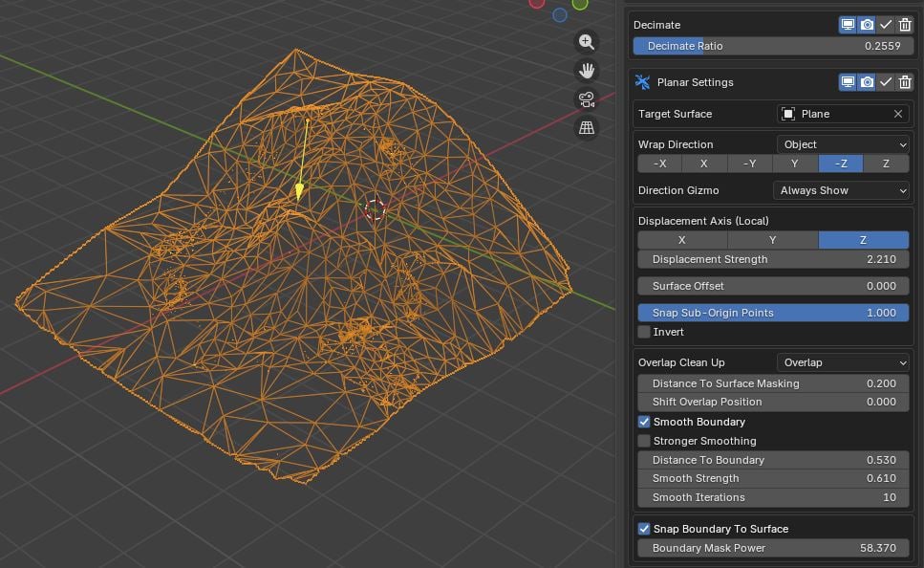Toggle render camera icon for Decimate
Screen dimensions: 924x568
[x=867, y=25]
